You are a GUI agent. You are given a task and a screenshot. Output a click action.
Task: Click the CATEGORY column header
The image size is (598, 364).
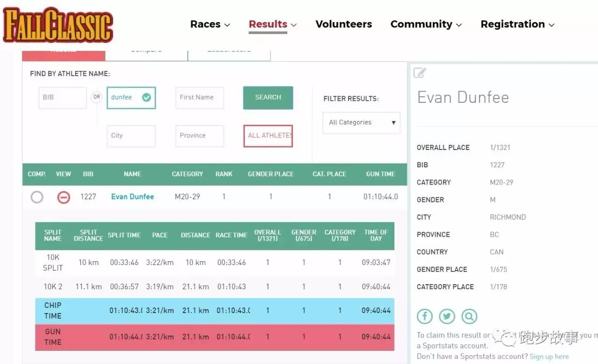(187, 174)
